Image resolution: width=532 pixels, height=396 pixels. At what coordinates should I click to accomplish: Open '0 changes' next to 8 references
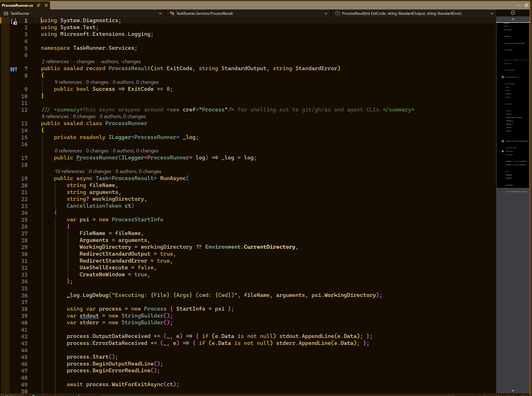pyautogui.click(x=84, y=116)
